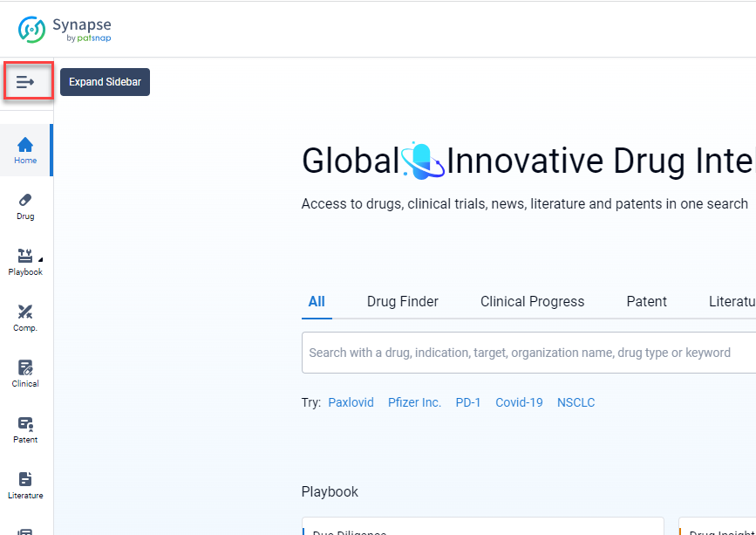The height and width of the screenshot is (535, 756).
Task: Try the NSCLC suggestion link
Action: point(576,402)
